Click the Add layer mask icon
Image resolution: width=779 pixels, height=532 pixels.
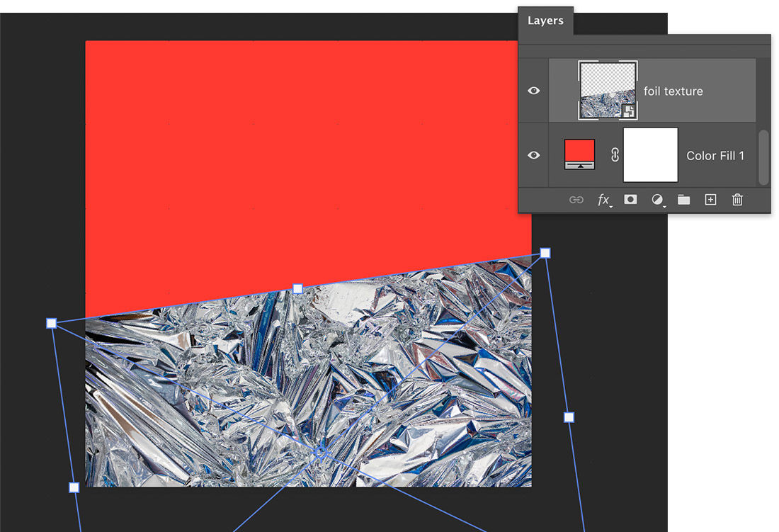[630, 200]
